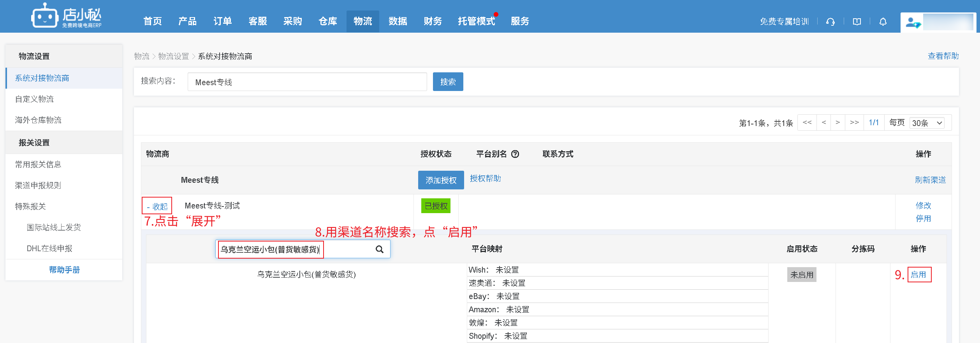Image resolution: width=980 pixels, height=343 pixels.
Task: Click the 刷新渠道 link
Action: pyautogui.click(x=930, y=180)
